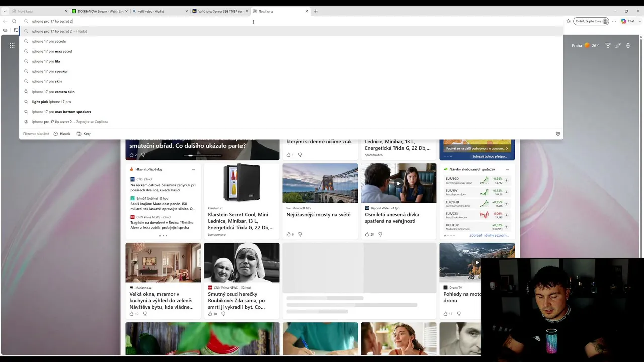Viewport: 644px width, 362px height.
Task: Open more options for Hlavní příspěvky card
Action: (193, 169)
